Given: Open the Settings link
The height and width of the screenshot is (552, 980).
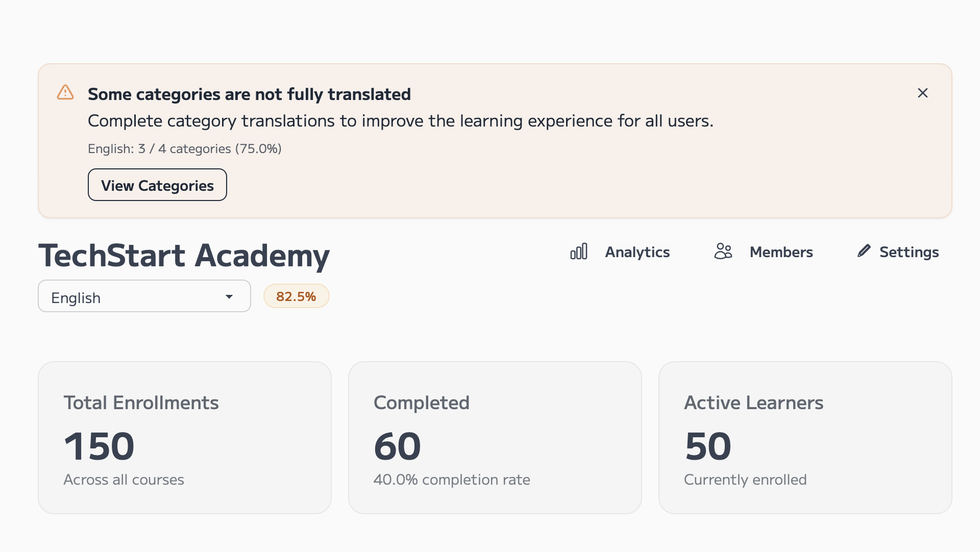Looking at the screenshot, I should pyautogui.click(x=909, y=252).
